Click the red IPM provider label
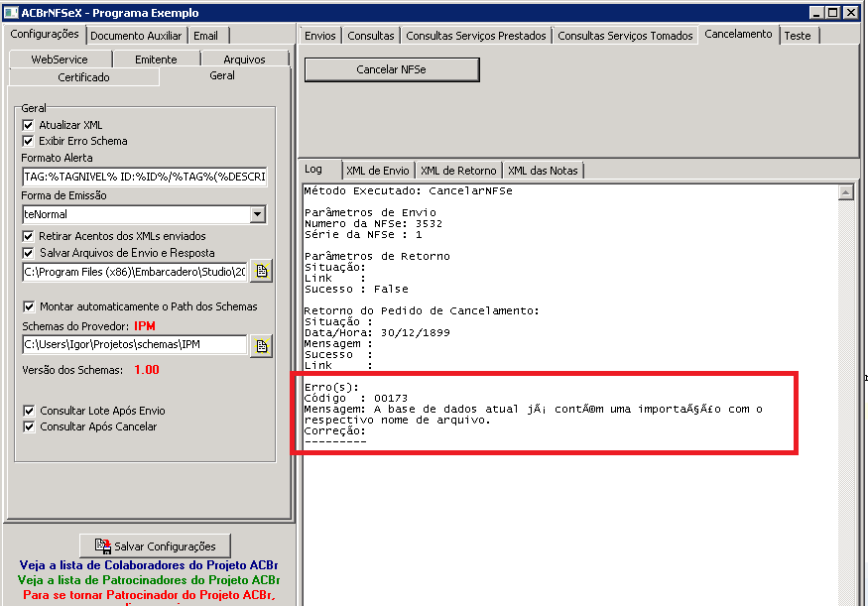 (x=145, y=326)
